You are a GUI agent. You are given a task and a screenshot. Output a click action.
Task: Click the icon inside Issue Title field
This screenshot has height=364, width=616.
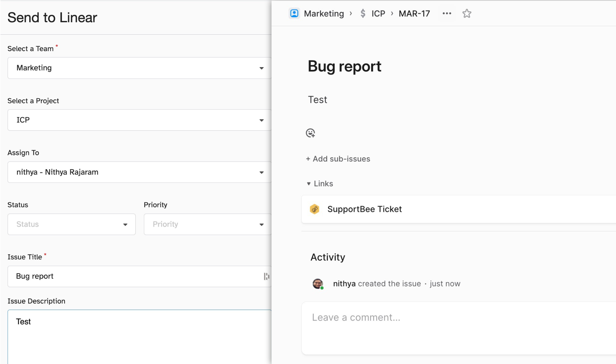click(x=266, y=277)
